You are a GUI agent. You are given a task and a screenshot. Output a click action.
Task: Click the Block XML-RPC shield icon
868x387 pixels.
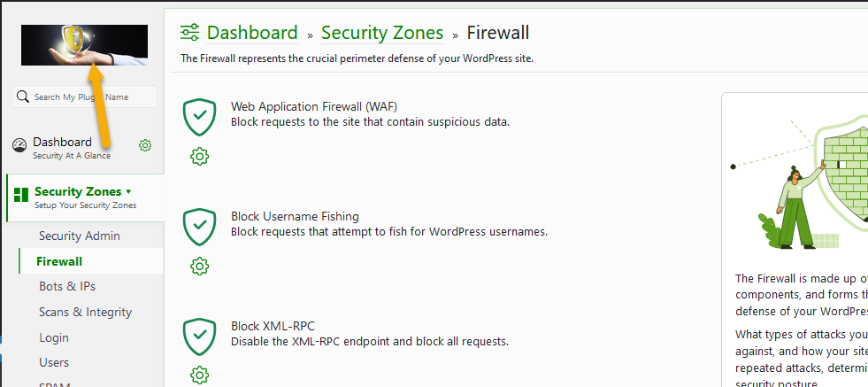(199, 337)
